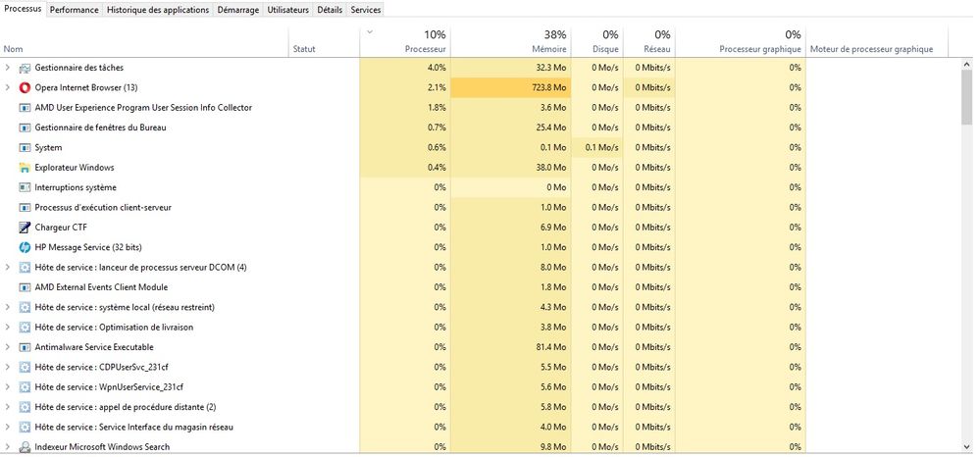Sort processes by the Nom column header
980x457 pixels.
pos(14,48)
